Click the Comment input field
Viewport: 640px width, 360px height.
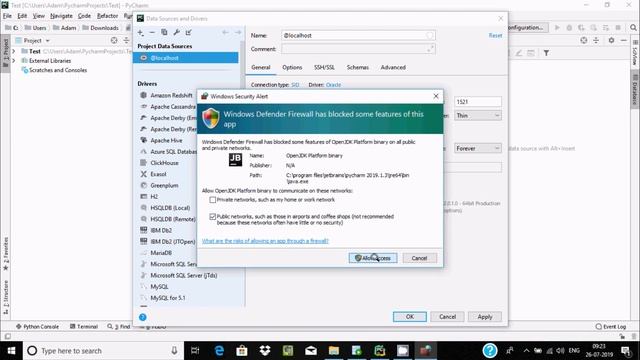point(358,49)
